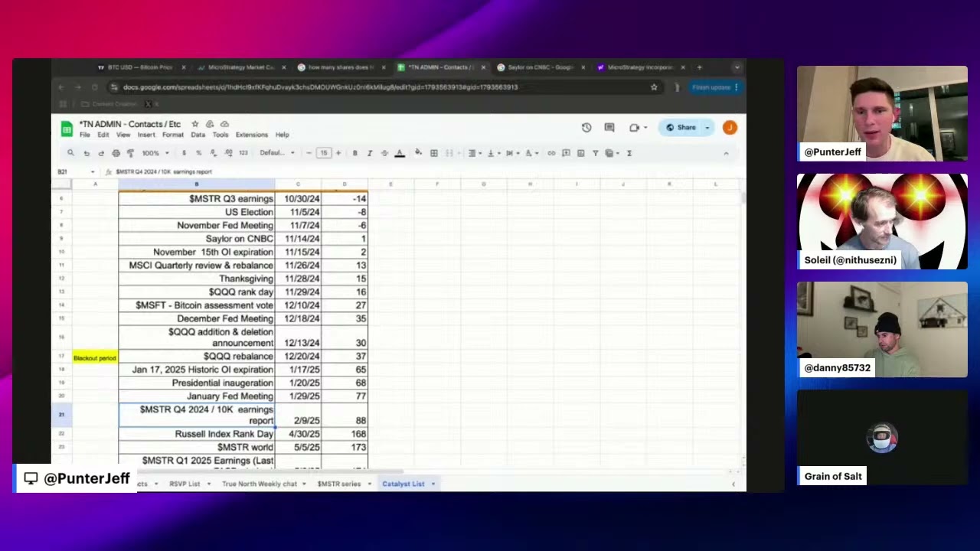Open the comments panel icon

tap(609, 128)
